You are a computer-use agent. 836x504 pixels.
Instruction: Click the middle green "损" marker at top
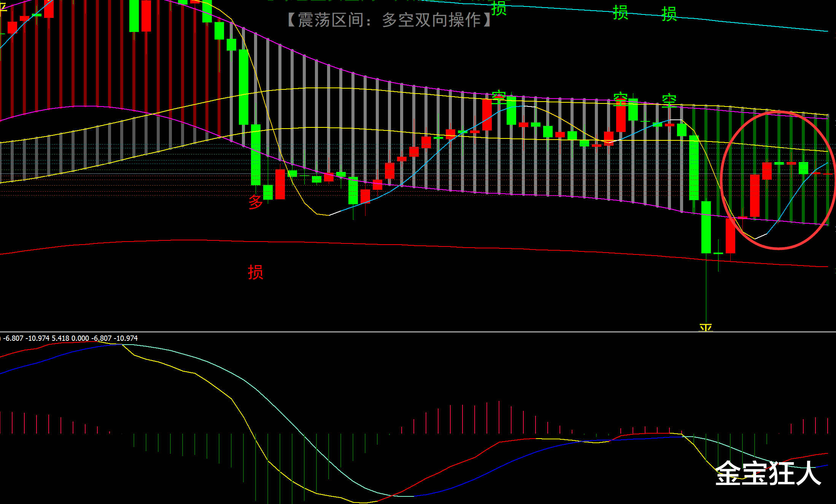620,13
